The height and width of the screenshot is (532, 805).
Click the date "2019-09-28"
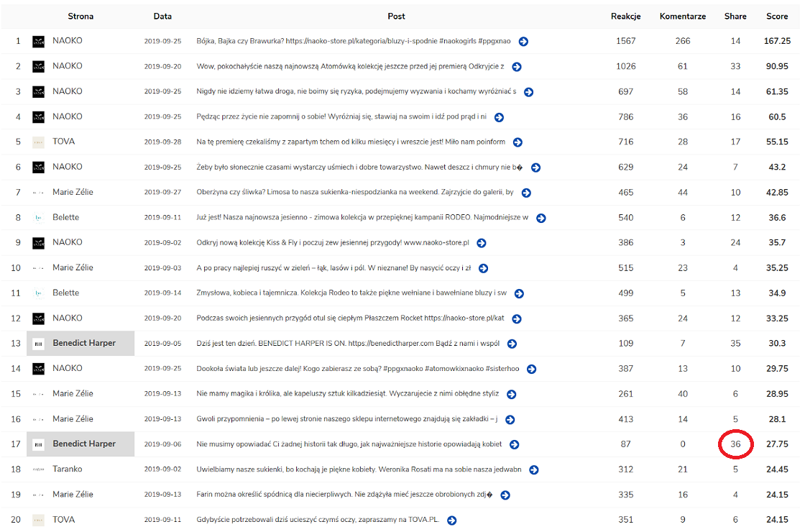162,142
